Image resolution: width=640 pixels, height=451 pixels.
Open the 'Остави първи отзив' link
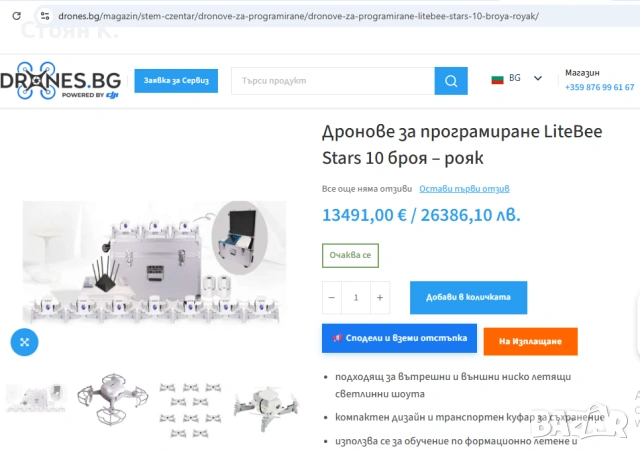tap(464, 189)
